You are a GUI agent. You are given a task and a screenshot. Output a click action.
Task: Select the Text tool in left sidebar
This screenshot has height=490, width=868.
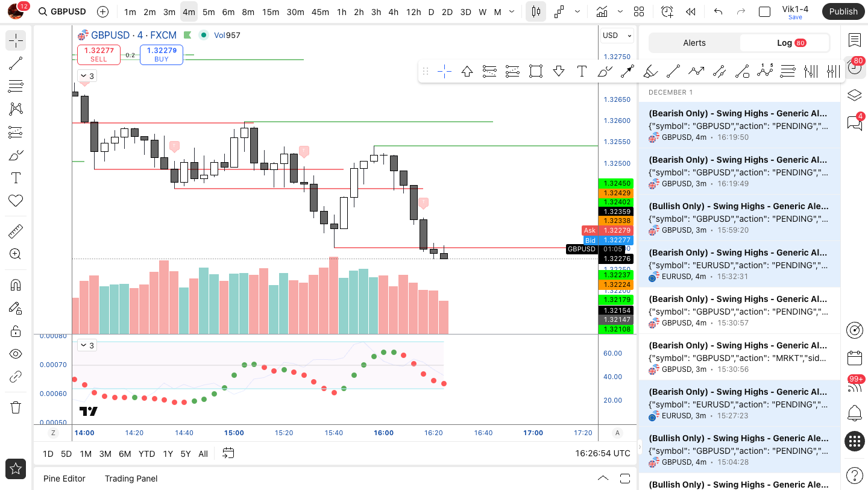coord(16,178)
